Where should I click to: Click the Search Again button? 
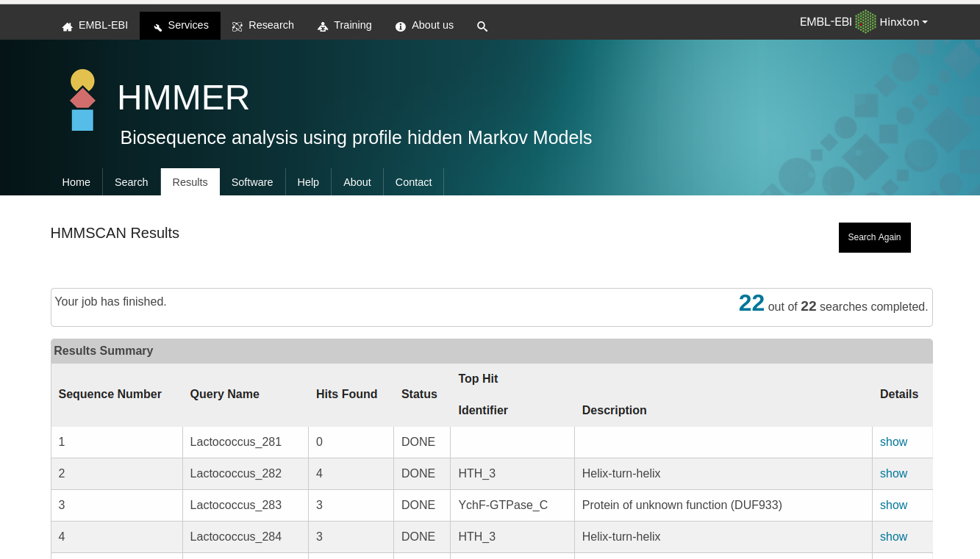pos(874,237)
